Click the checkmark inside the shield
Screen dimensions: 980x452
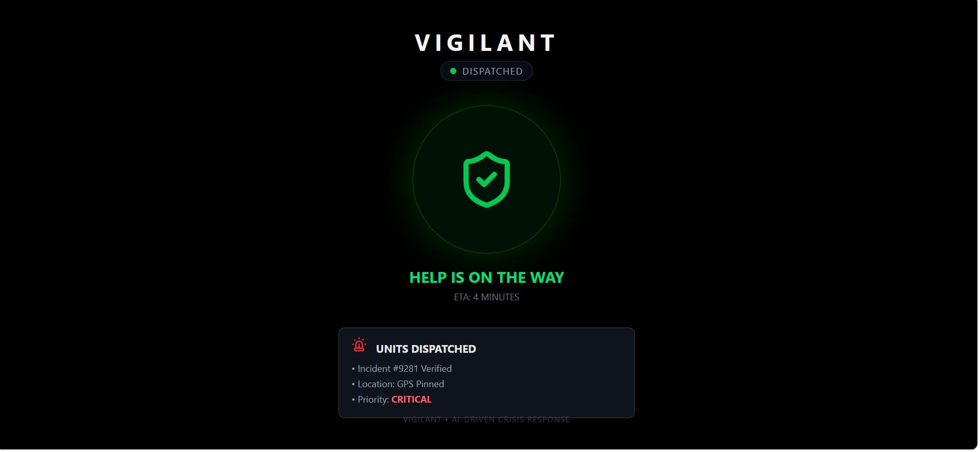tap(486, 179)
